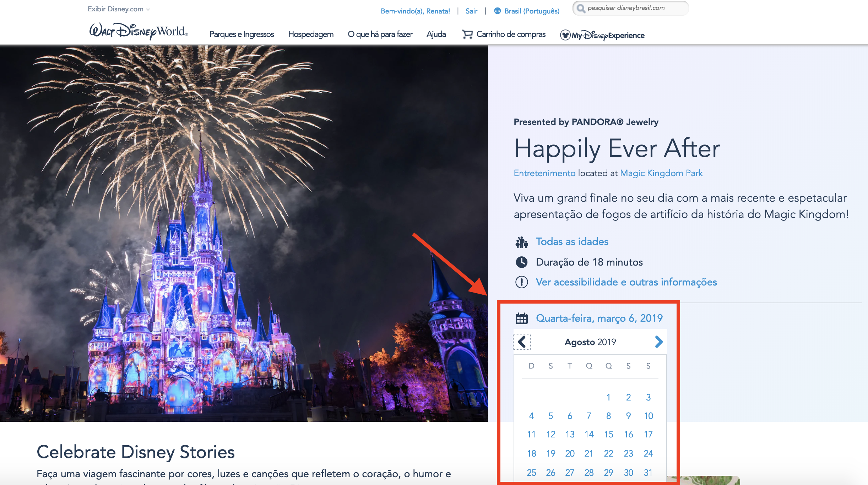Click the Happily Ever After title
The height and width of the screenshot is (485, 868).
(617, 149)
